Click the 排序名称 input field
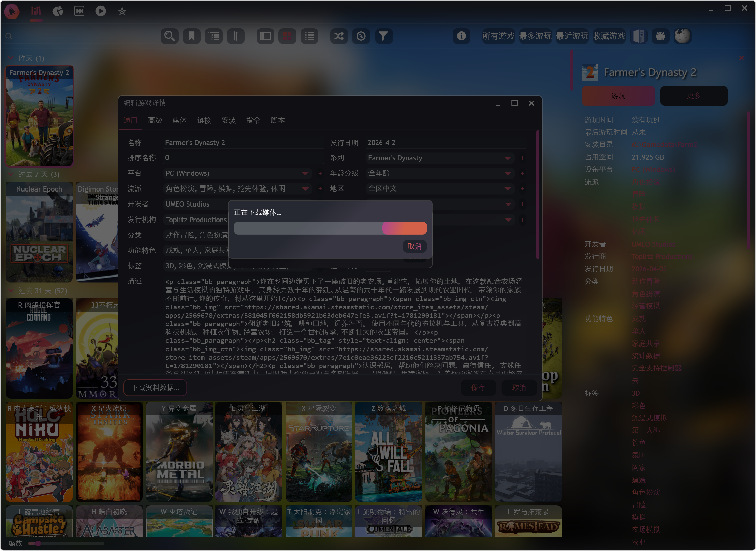 coord(244,158)
